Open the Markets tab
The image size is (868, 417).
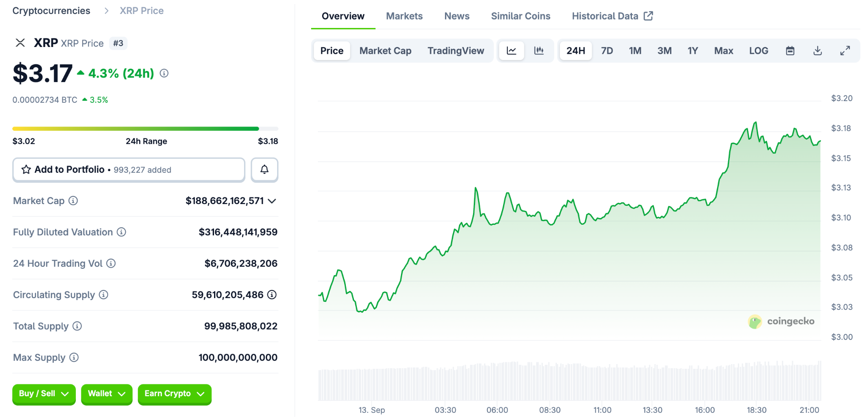404,16
